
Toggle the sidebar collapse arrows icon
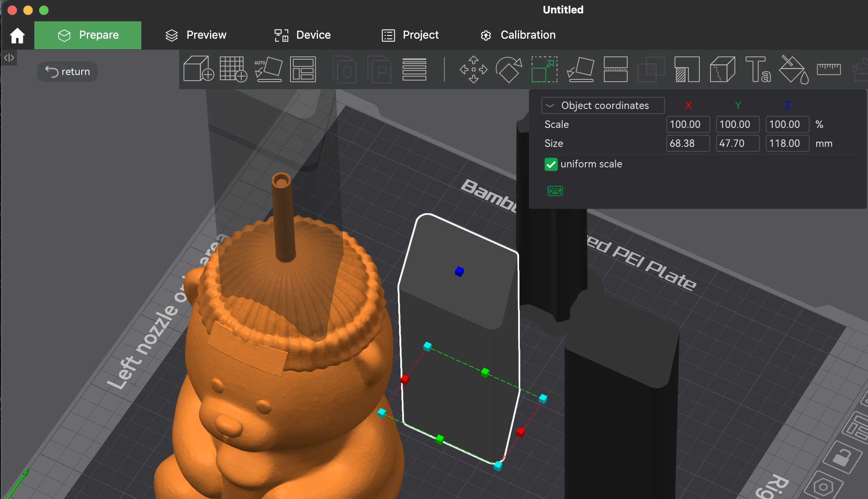(x=9, y=58)
